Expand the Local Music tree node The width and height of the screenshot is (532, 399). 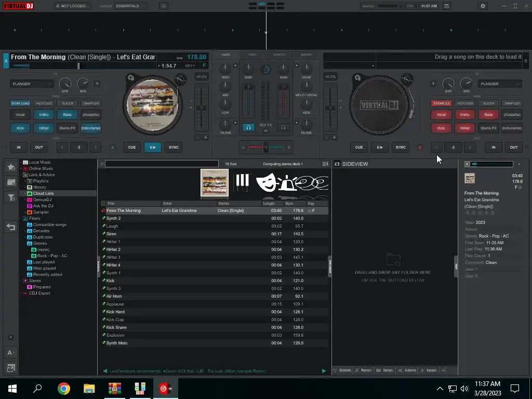pyautogui.click(x=21, y=162)
